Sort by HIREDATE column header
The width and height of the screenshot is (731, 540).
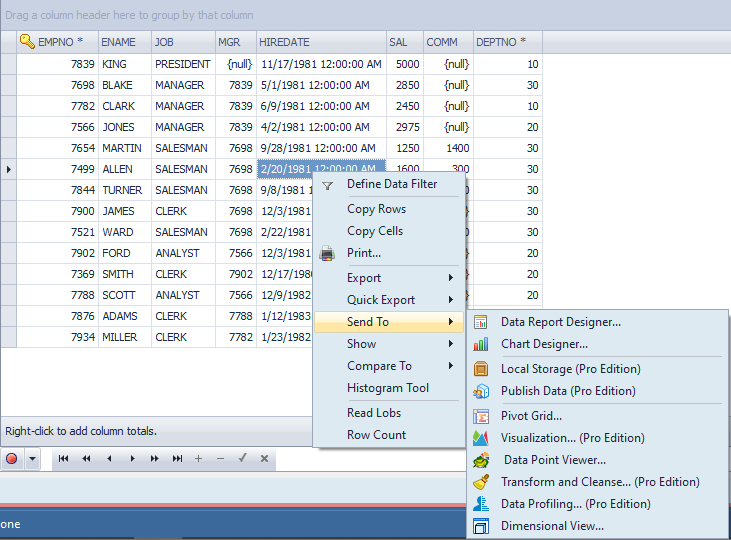(321, 42)
